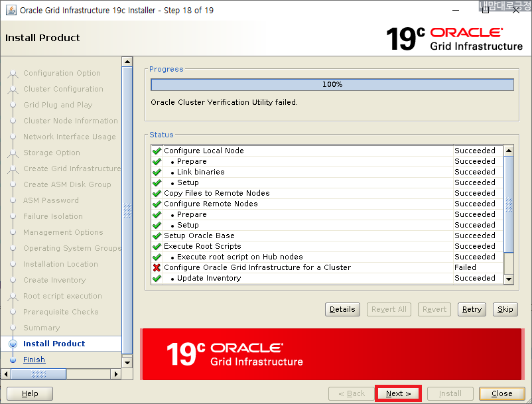This screenshot has height=404, width=532.
Task: Click green check beside Configure Remote Nodes
Action: [157, 204]
